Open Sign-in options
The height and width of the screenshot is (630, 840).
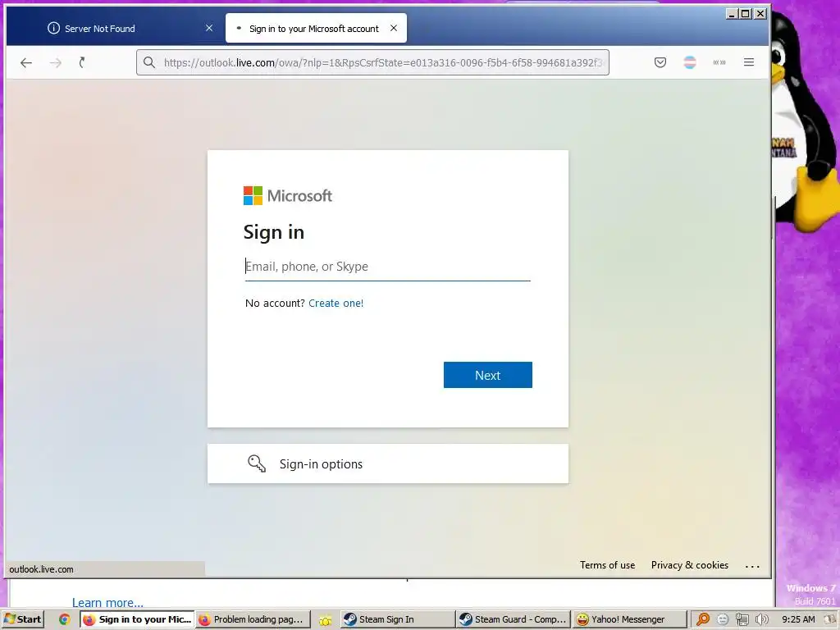click(388, 463)
